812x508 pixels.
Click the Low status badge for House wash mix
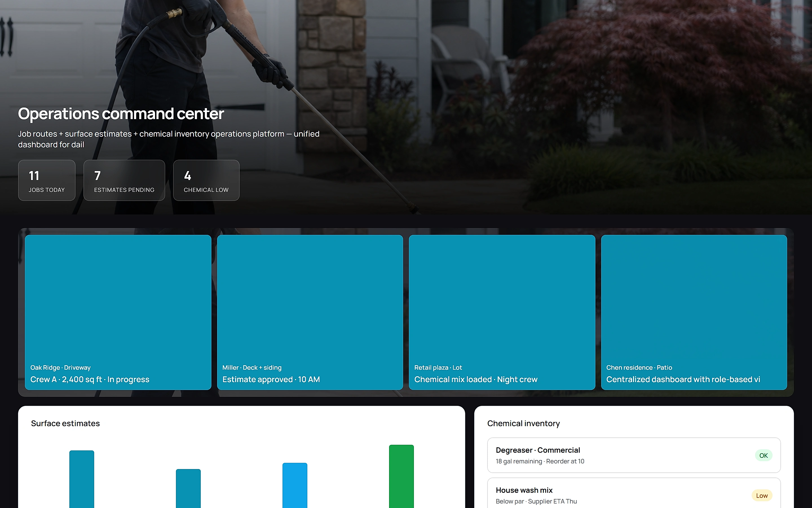(762, 496)
